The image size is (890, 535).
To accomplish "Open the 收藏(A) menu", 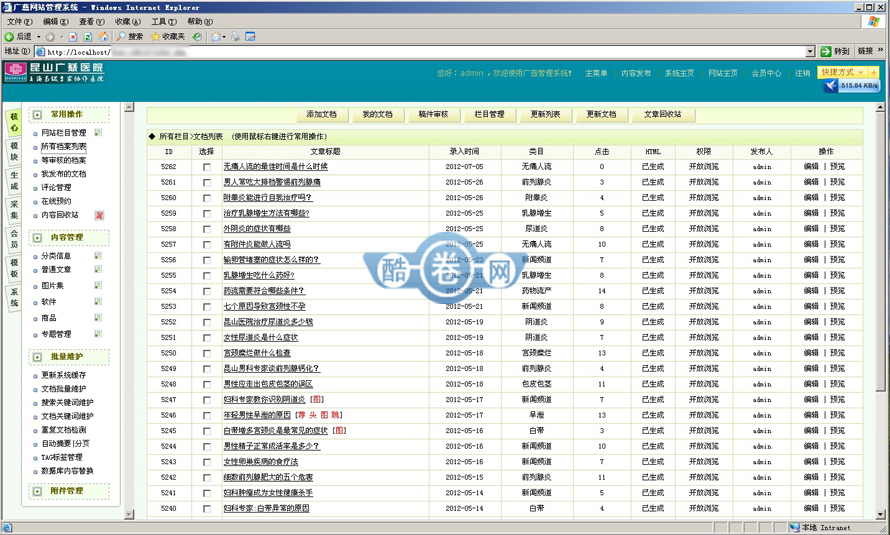I will pyautogui.click(x=128, y=22).
